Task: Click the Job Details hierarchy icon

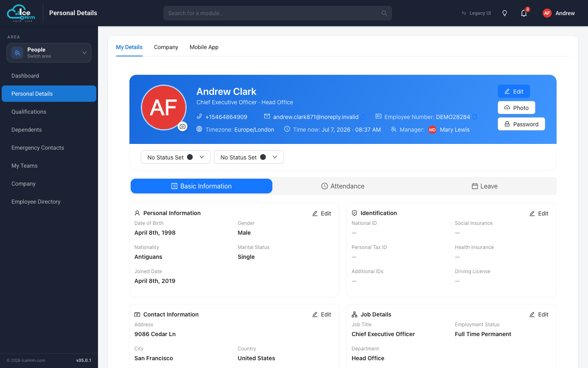Action: click(354, 314)
